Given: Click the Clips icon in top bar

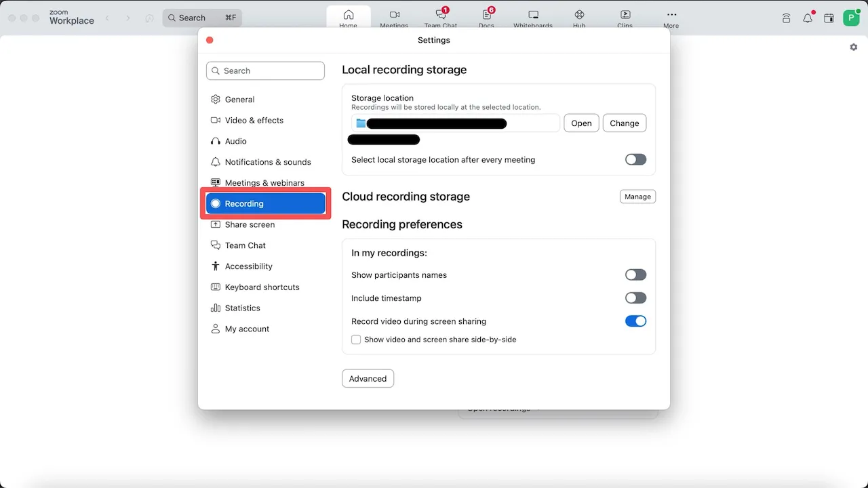Looking at the screenshot, I should tap(625, 16).
